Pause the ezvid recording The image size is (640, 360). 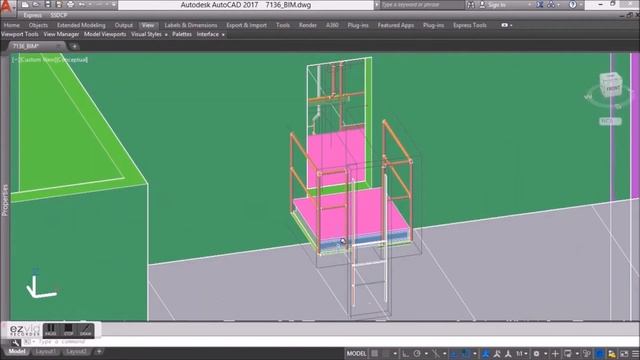[51, 330]
